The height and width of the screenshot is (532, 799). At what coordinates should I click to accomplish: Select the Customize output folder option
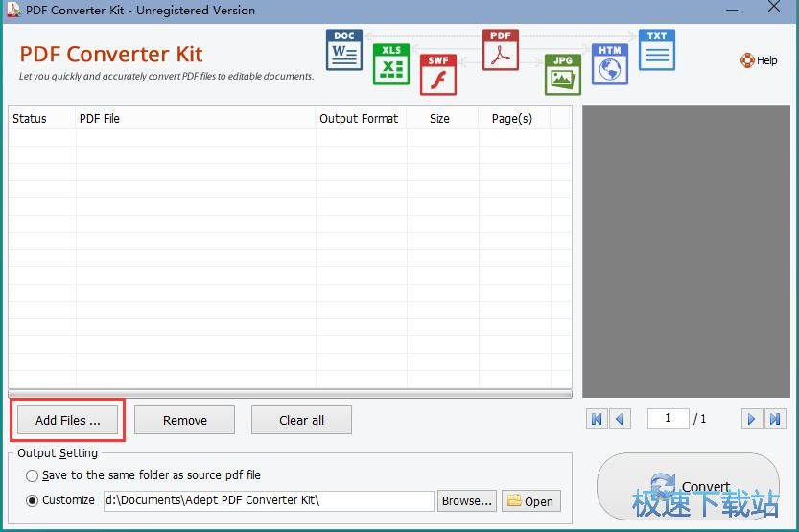(x=60, y=500)
